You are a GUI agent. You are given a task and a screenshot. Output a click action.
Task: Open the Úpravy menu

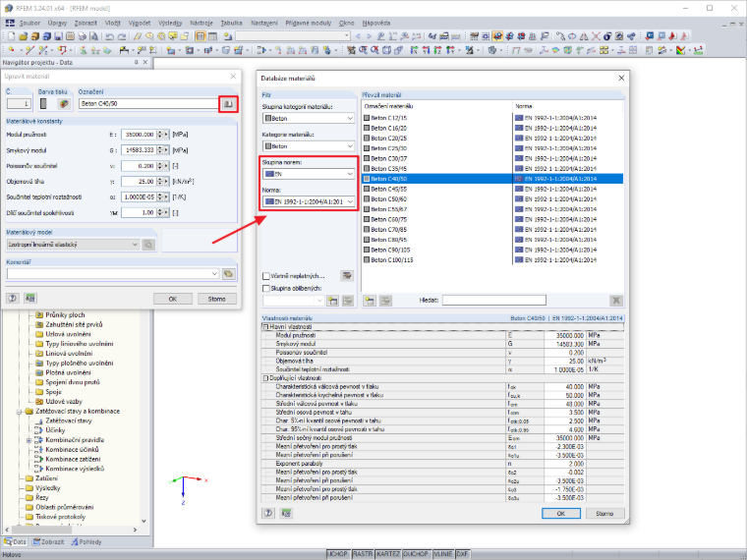57,23
